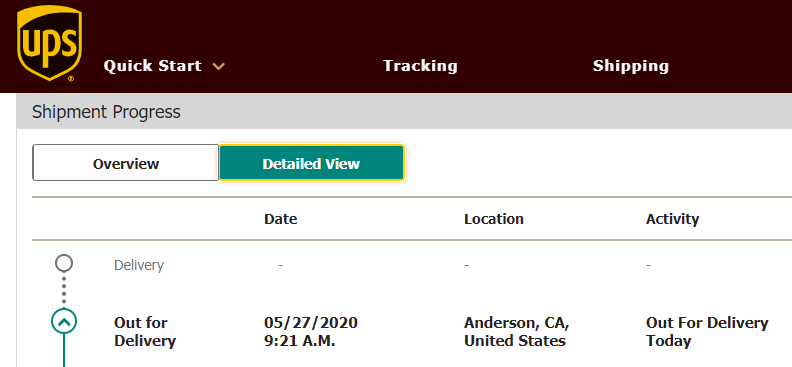Screen dimensions: 792x367
Task: Open the Shipping menu
Action: [631, 66]
